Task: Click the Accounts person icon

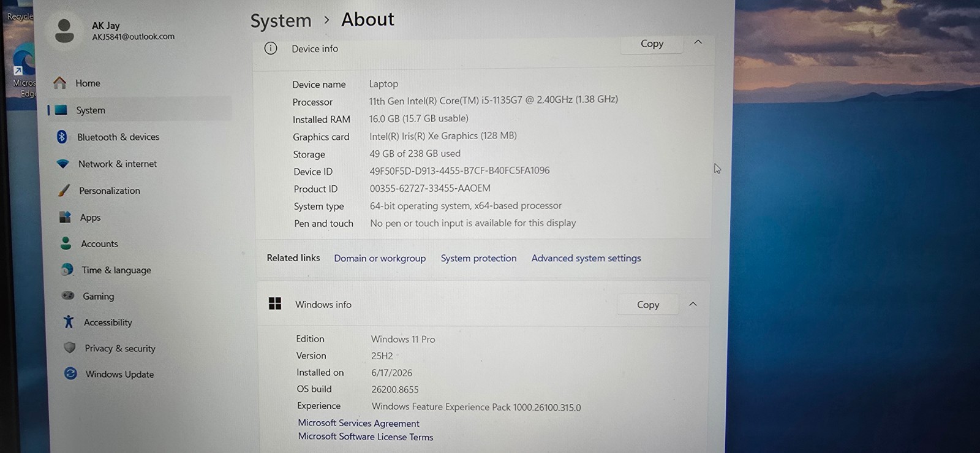Action: pos(66,243)
